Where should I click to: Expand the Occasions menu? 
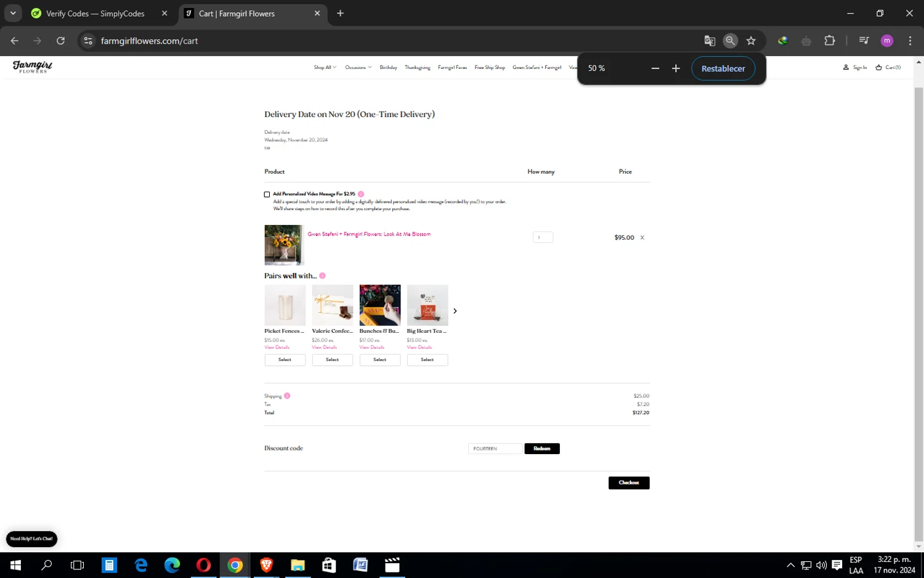[x=358, y=67]
